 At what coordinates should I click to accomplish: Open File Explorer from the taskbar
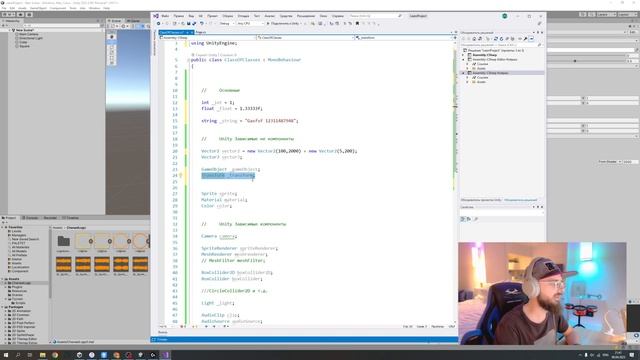[x=42, y=355]
